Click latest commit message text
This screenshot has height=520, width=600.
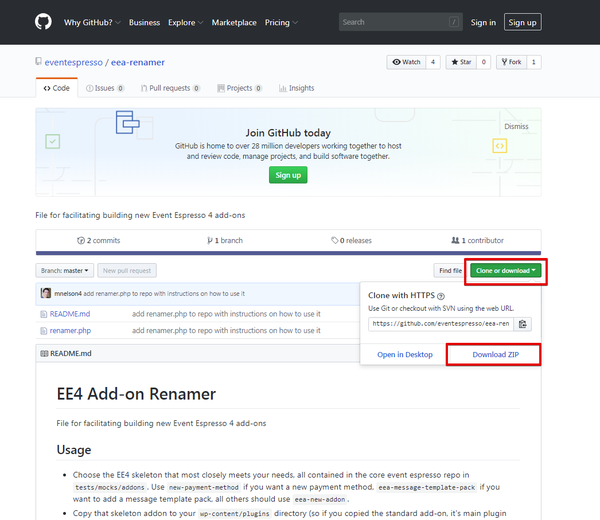pos(164,293)
